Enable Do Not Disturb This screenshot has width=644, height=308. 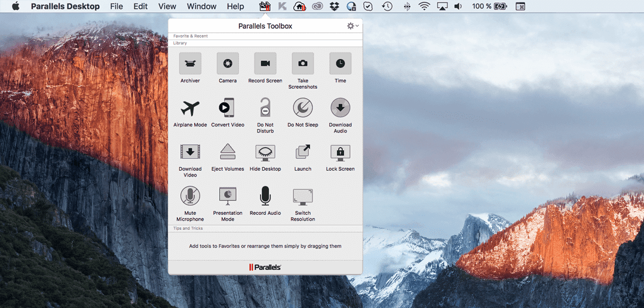tap(265, 108)
